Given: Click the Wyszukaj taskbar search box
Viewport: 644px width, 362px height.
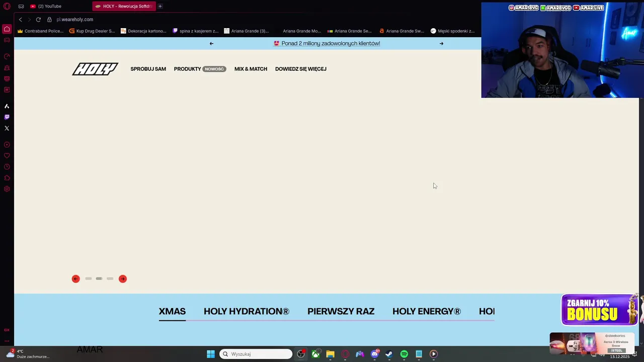Looking at the screenshot, I should pos(256,354).
